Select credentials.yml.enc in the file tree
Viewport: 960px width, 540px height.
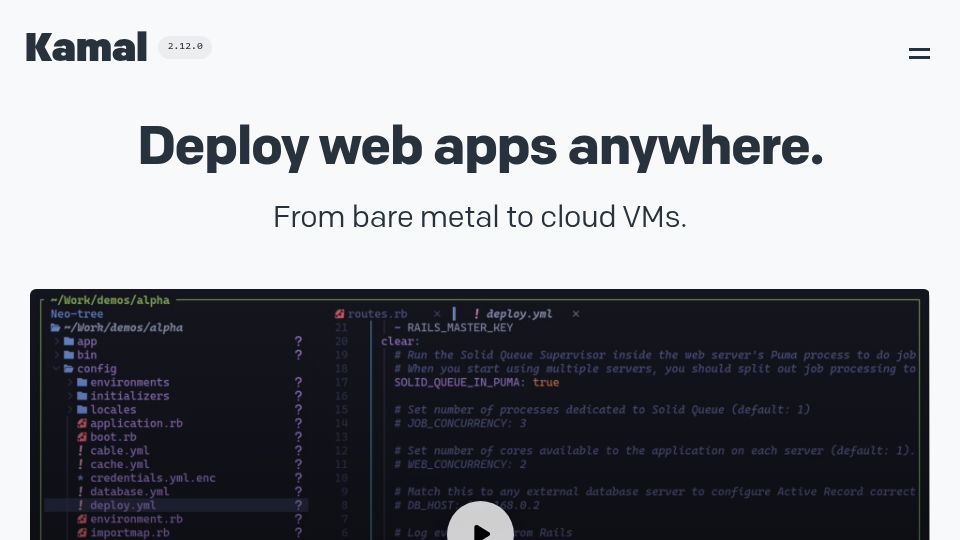pyautogui.click(x=153, y=478)
